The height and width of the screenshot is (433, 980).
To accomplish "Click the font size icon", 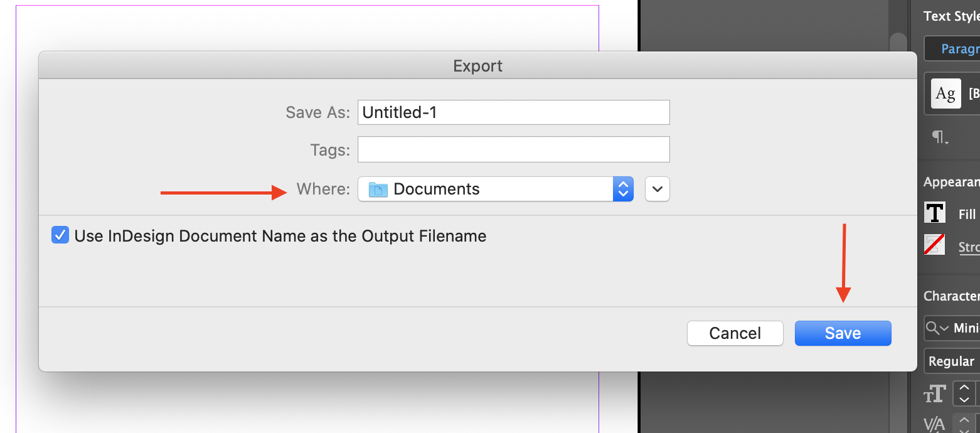I will pyautogui.click(x=935, y=394).
